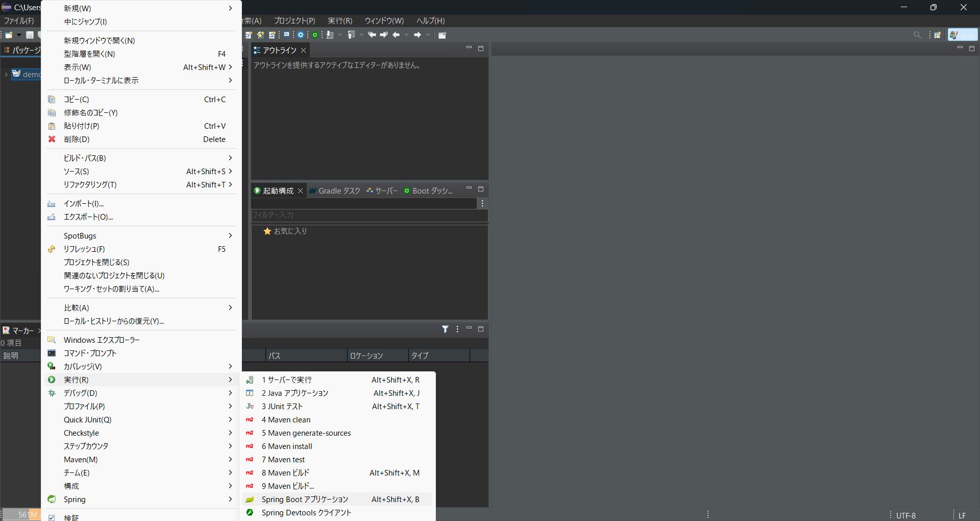980x521 pixels.
Task: Expand the 新規(W) submenu
Action: (141, 8)
